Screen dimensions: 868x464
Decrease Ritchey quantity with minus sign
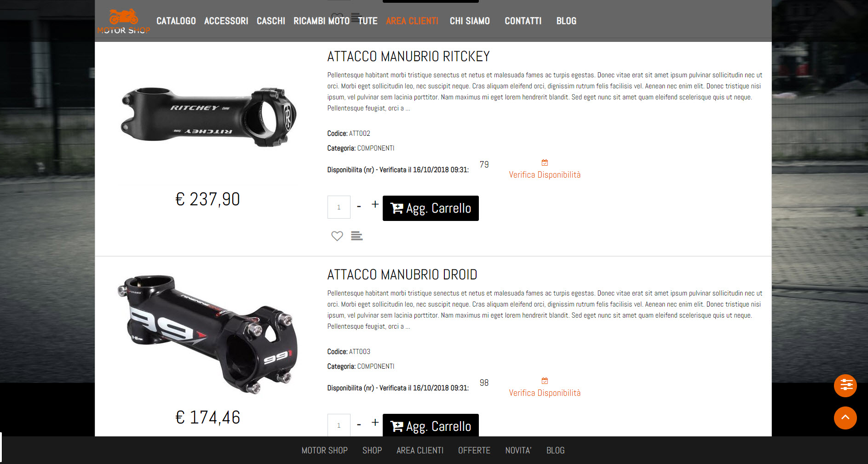(x=359, y=206)
